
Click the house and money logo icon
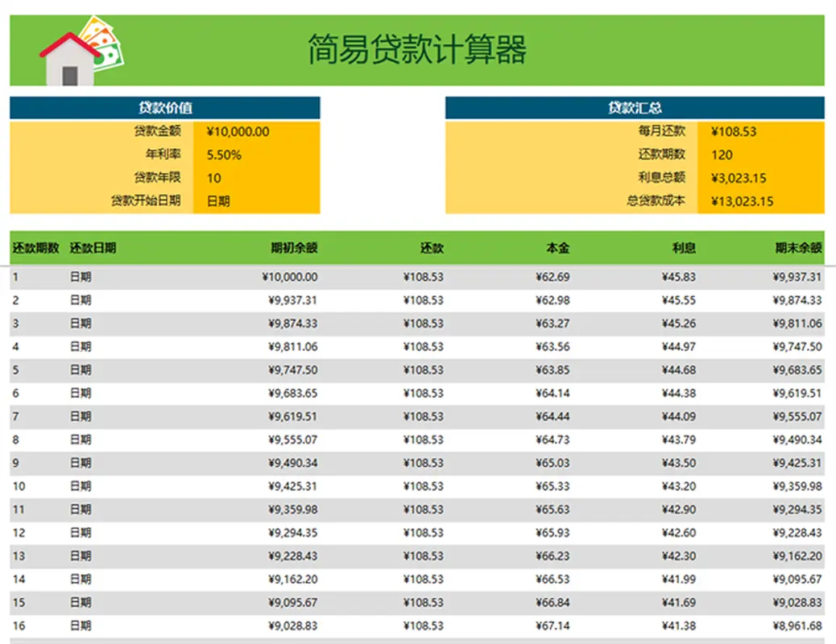pos(81,52)
